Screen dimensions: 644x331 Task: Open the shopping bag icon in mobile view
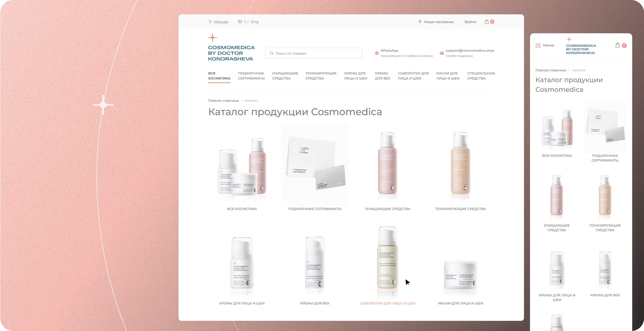tap(617, 45)
